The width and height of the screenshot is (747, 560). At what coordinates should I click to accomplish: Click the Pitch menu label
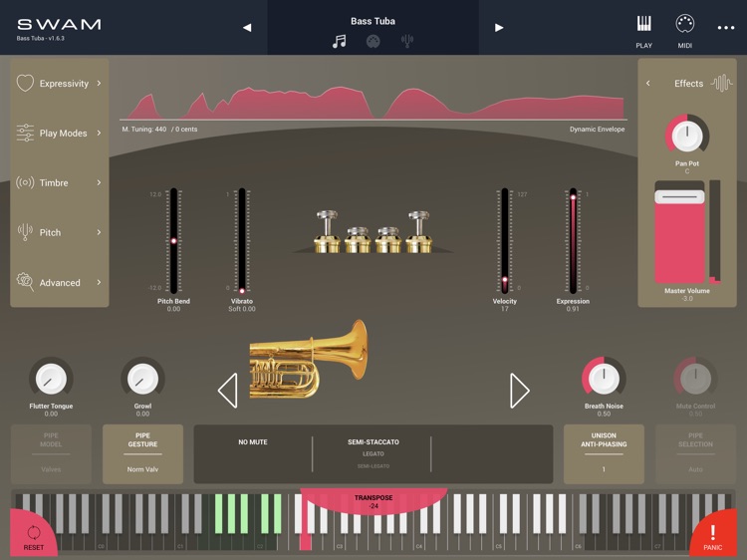pos(50,232)
